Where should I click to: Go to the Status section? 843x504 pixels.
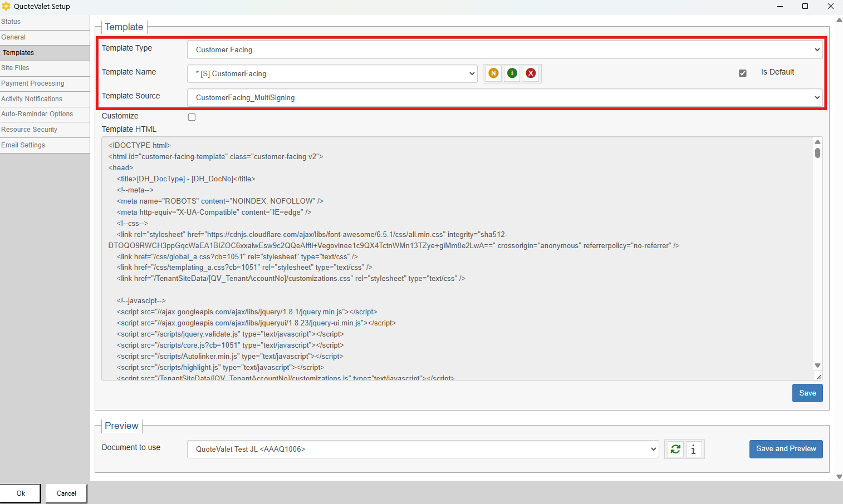(45, 22)
